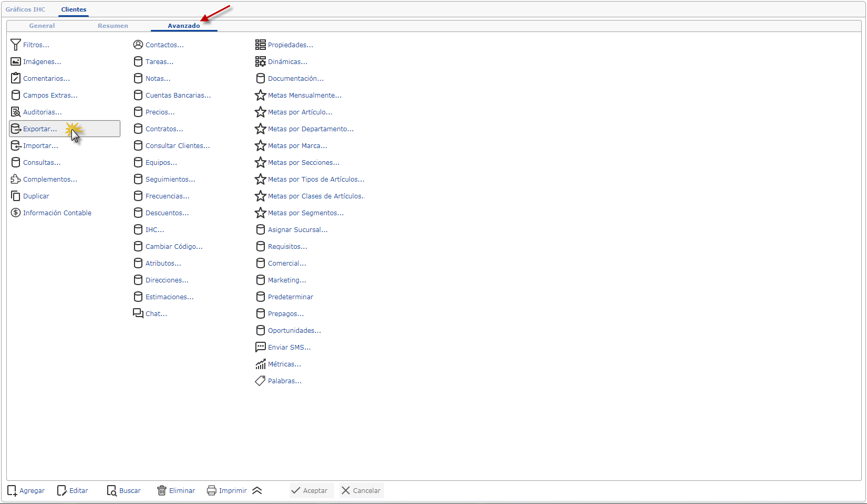Open Imágenes via its picture icon
The width and height of the screenshot is (867, 504).
pyautogui.click(x=16, y=62)
